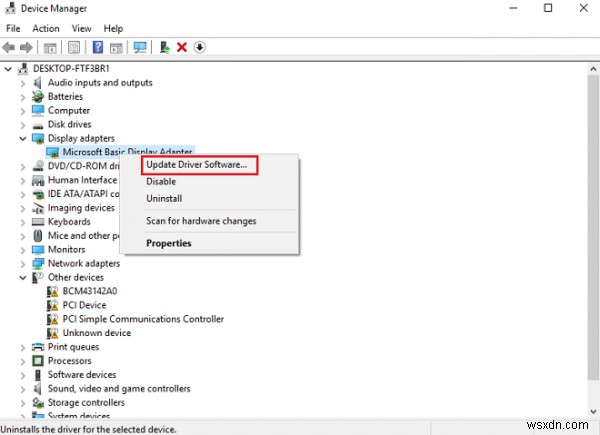The image size is (600, 435).
Task: Click the action pane toolbar icon next to Help
Action: (116, 48)
